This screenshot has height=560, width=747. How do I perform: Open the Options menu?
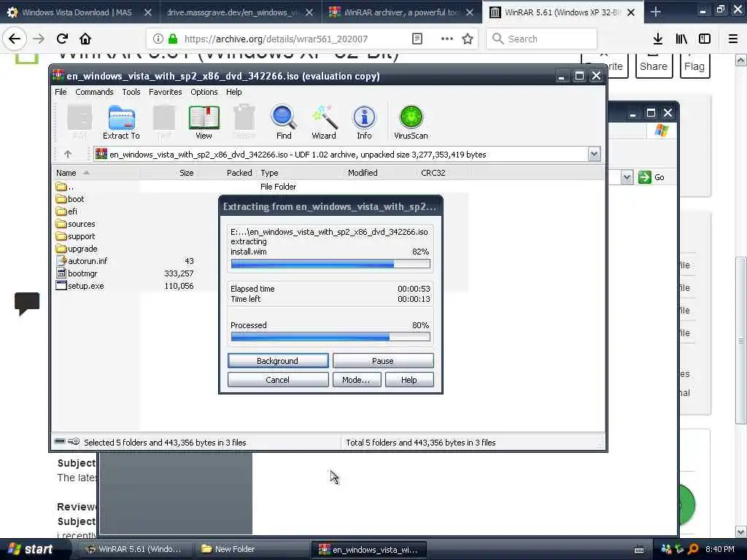[204, 92]
